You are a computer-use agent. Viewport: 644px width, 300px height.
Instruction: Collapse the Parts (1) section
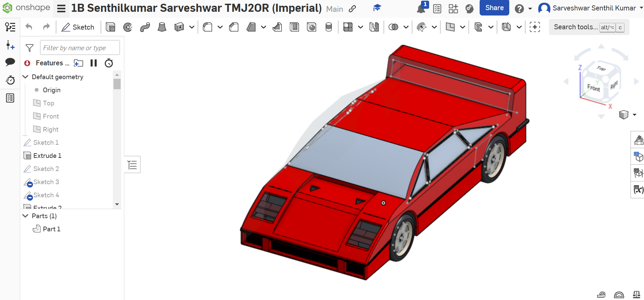click(x=25, y=216)
